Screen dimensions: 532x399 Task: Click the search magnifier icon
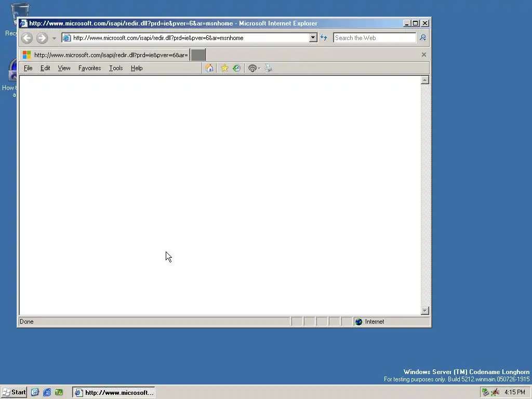[x=423, y=37]
